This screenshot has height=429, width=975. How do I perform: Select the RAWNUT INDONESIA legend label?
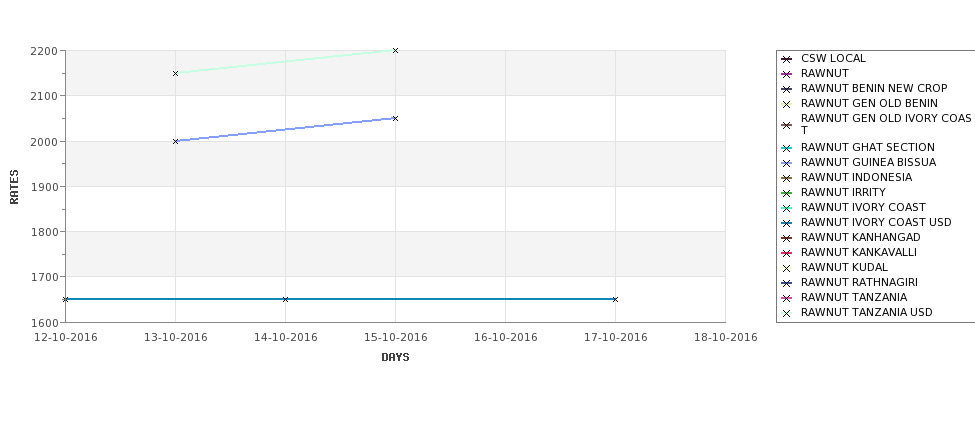pyautogui.click(x=856, y=177)
